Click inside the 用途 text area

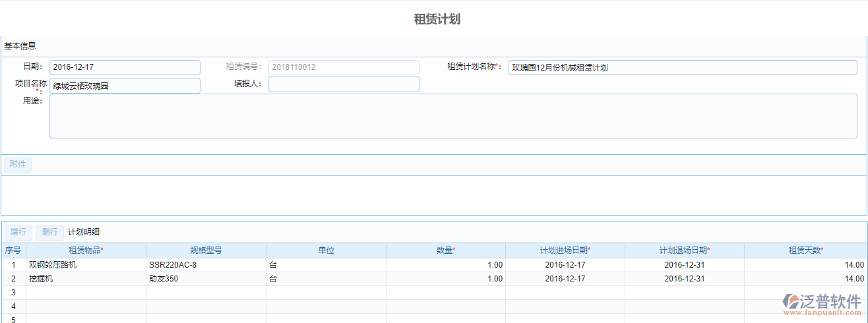(x=453, y=116)
